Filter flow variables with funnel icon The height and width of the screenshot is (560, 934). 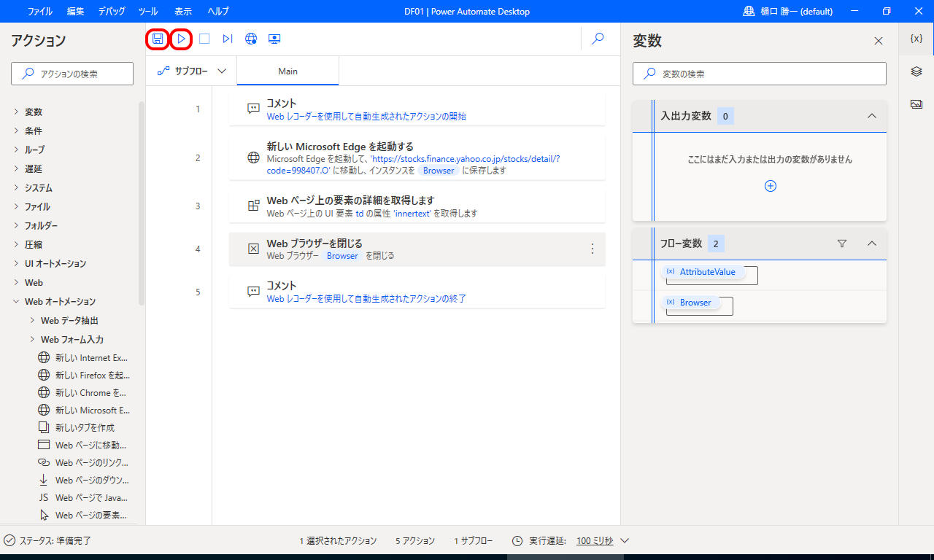point(842,244)
